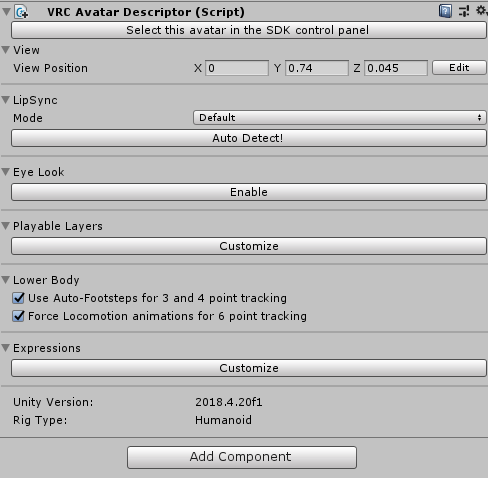The image size is (488, 478).
Task: Open the component preset selector icon
Action: click(464, 11)
